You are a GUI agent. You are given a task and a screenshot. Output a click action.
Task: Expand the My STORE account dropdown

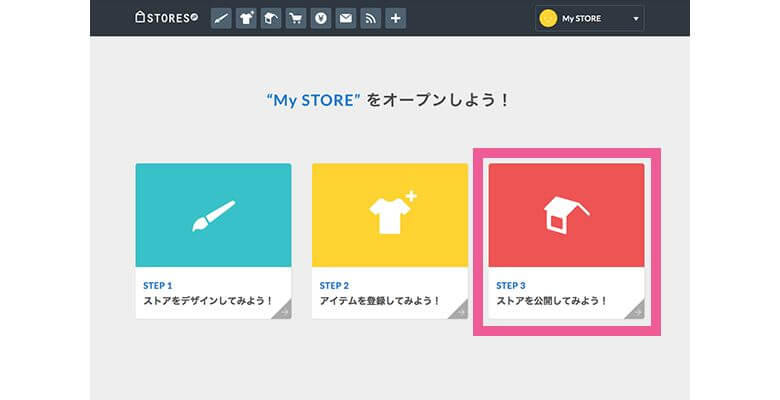point(635,18)
